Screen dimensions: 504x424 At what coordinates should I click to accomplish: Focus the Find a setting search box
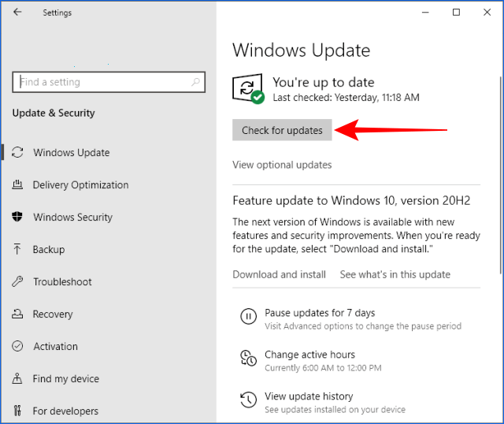tap(109, 82)
